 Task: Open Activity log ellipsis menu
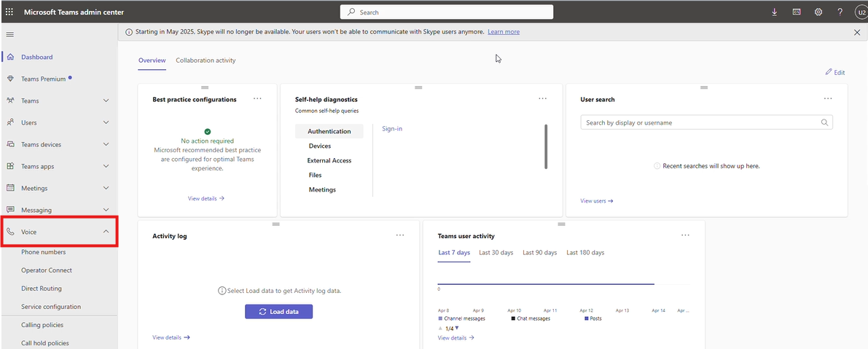pos(400,235)
